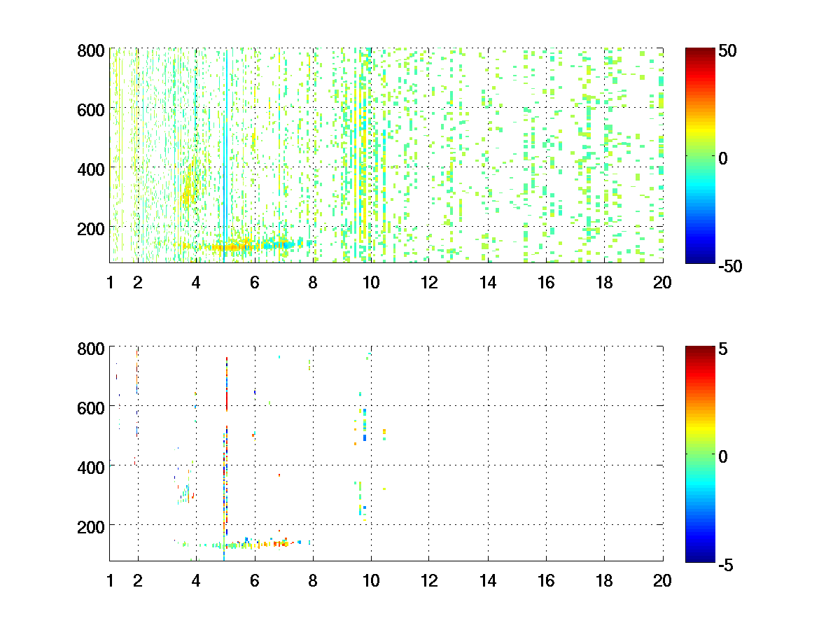Screen dimensions: 840x630
Task: Click x-axis tick 14 under bottom plot
Action: (488, 580)
